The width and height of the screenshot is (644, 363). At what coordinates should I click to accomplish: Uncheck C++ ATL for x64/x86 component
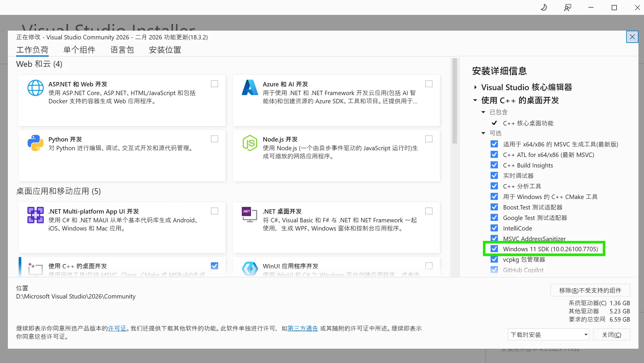(x=494, y=154)
